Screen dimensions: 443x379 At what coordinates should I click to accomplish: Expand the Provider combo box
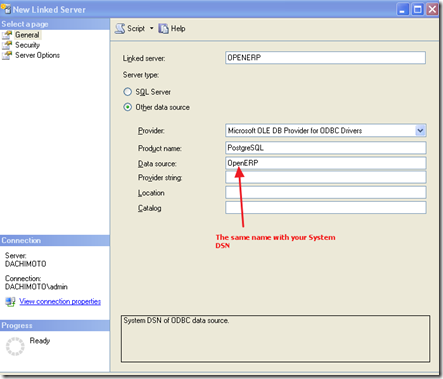[420, 130]
